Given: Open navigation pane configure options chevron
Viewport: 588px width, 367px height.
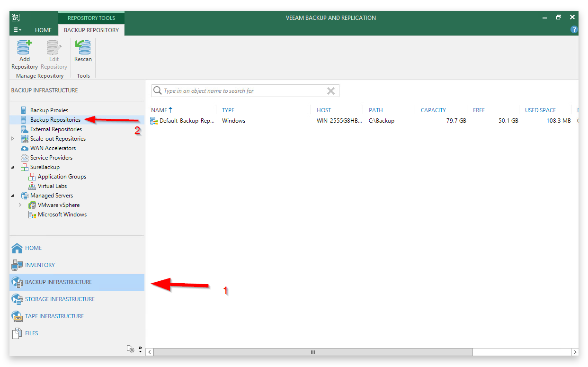Looking at the screenshot, I should tap(140, 349).
